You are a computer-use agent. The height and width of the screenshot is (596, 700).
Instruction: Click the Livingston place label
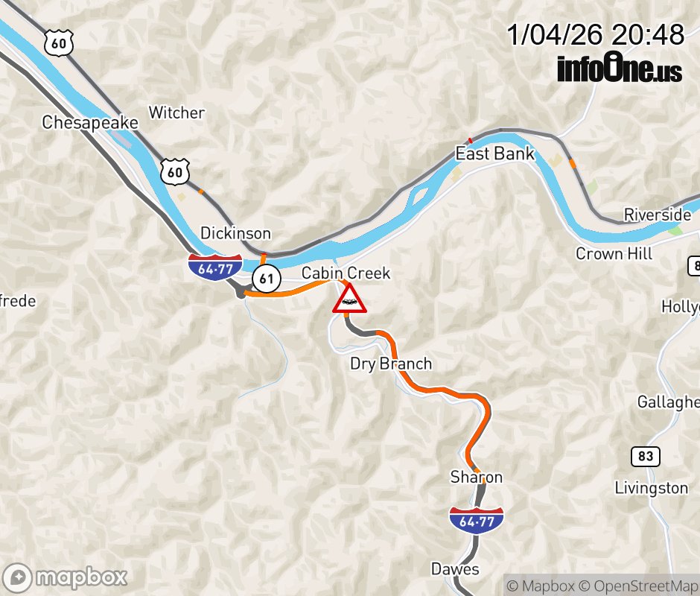652,488
